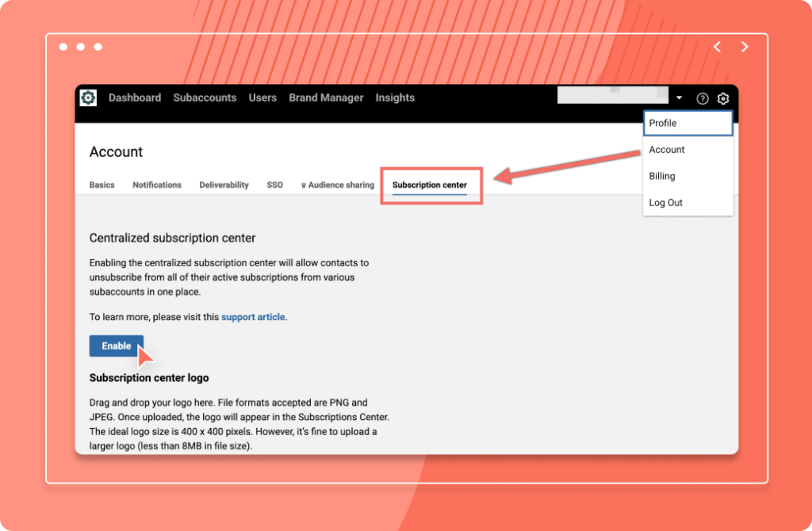Screen dimensions: 812x531
Task: Open Brand Manager in top navigation
Action: point(326,97)
